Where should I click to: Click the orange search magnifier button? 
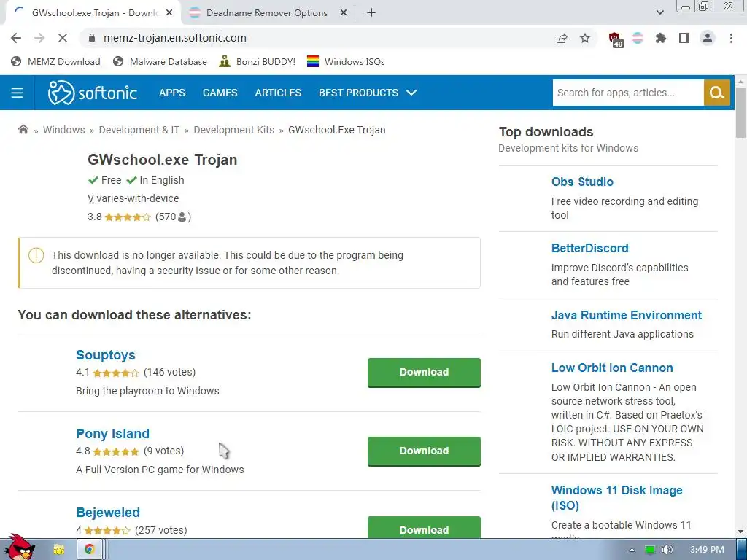[717, 93]
